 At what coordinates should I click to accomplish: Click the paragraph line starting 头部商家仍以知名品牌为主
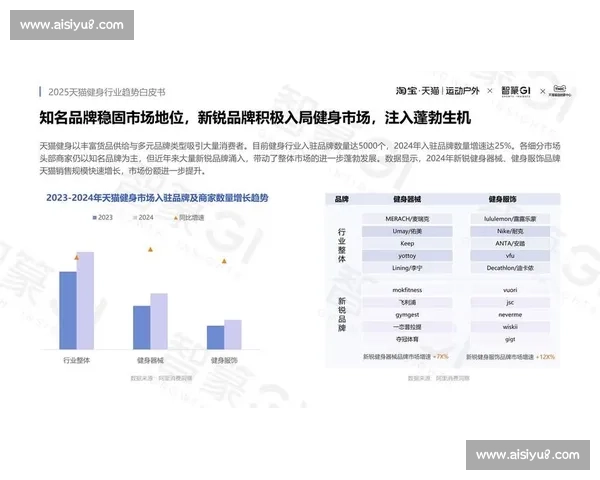[x=300, y=158]
